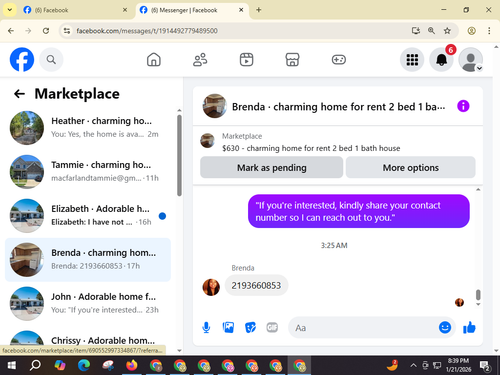Click the back arrow beside Marketplace heading

(x=19, y=94)
